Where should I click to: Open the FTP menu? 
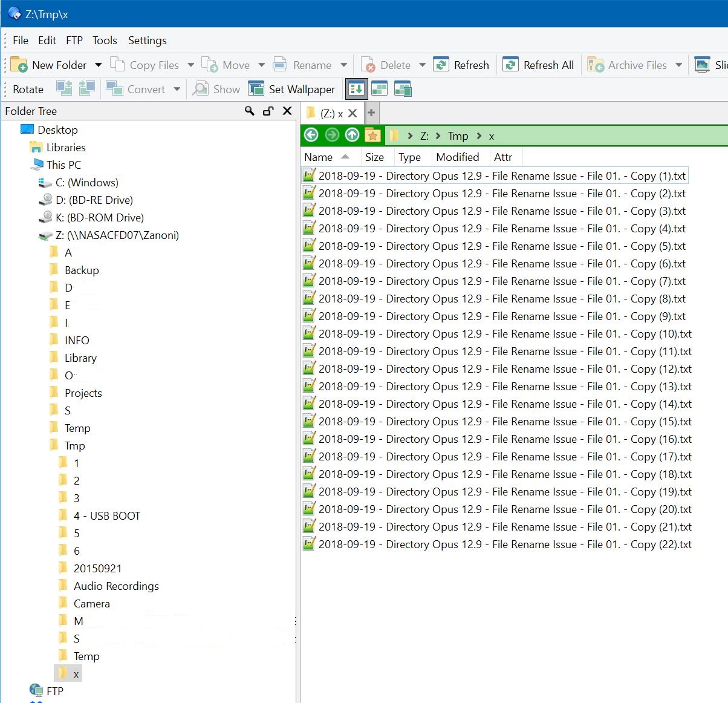coord(74,40)
